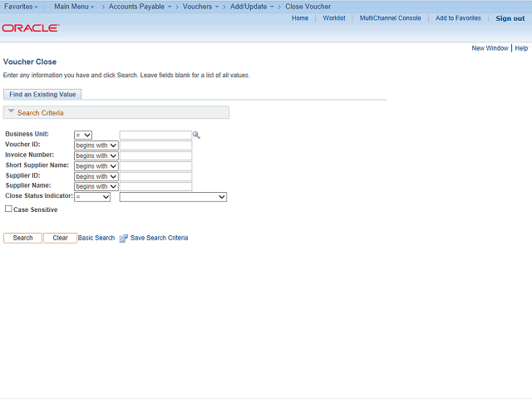
Task: Select the Find an Existing Value tab
Action: (x=42, y=94)
